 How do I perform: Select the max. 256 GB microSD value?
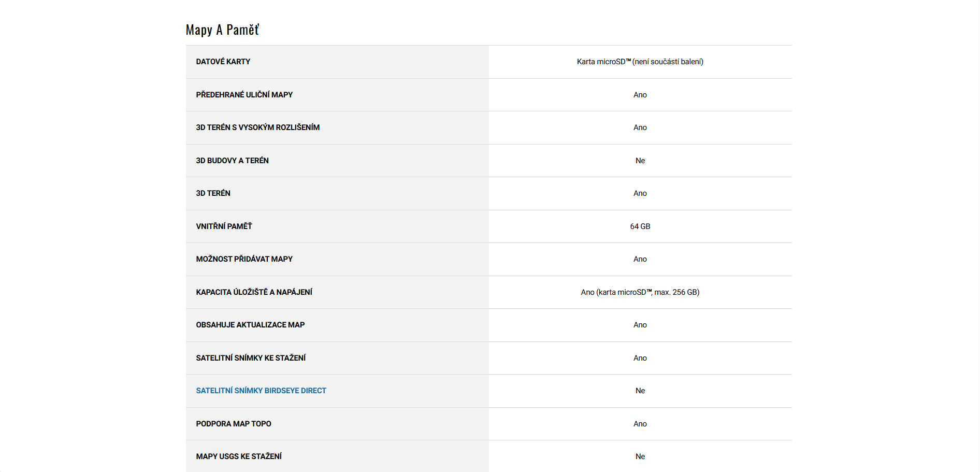click(640, 292)
